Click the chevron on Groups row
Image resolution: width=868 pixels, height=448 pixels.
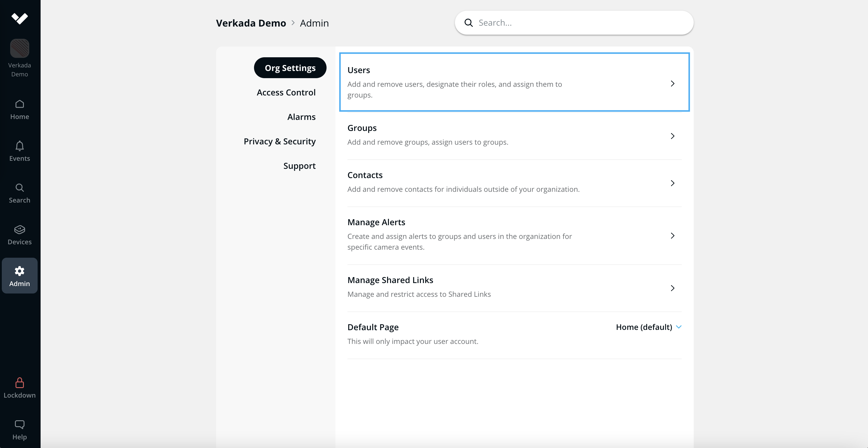click(672, 136)
